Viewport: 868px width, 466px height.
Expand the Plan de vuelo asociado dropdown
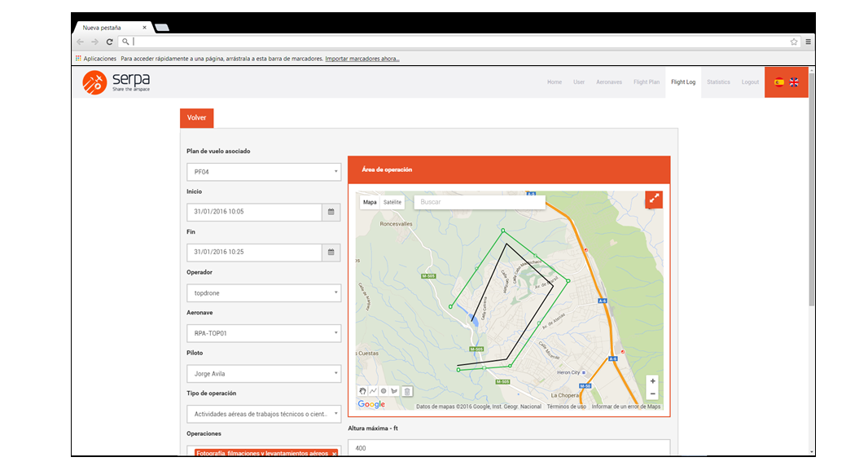(263, 172)
